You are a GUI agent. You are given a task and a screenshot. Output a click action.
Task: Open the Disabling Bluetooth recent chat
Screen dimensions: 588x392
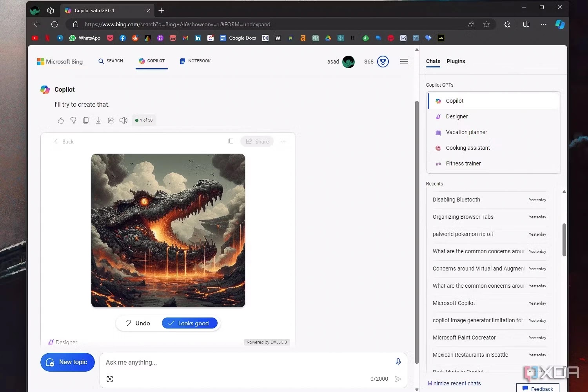489,200
